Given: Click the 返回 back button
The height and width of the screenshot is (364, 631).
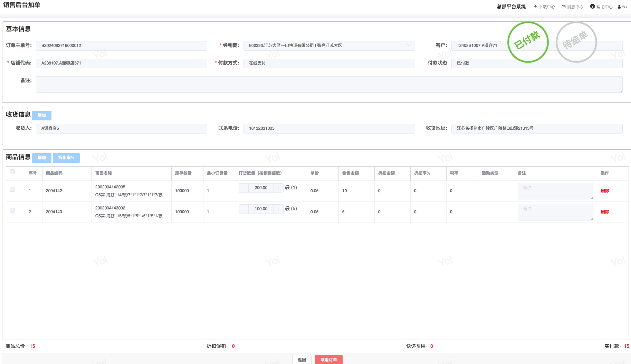Looking at the screenshot, I should click(302, 360).
